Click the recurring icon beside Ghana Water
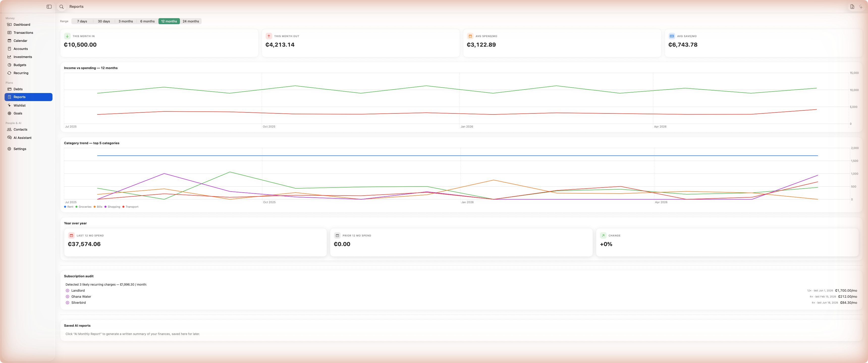This screenshot has height=363, width=868. (67, 297)
